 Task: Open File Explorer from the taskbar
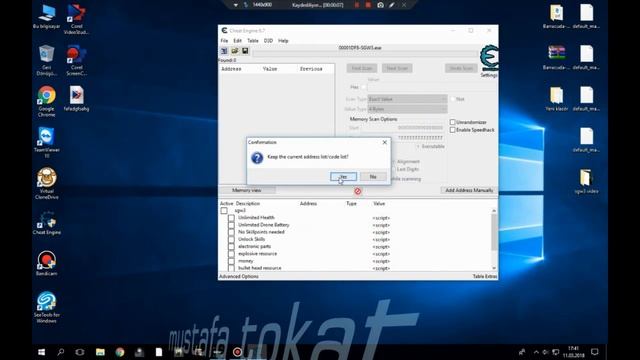100,352
